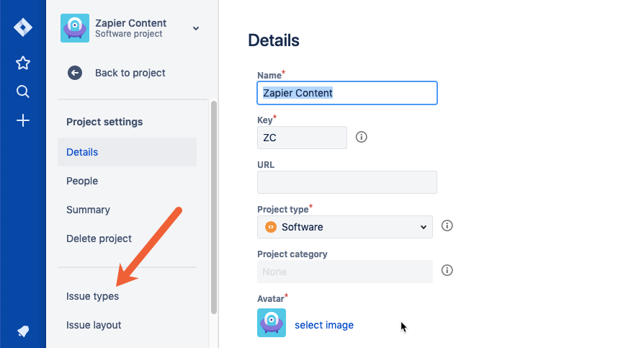Open Issue layout settings
Viewport: 644px width, 348px height.
tap(94, 325)
